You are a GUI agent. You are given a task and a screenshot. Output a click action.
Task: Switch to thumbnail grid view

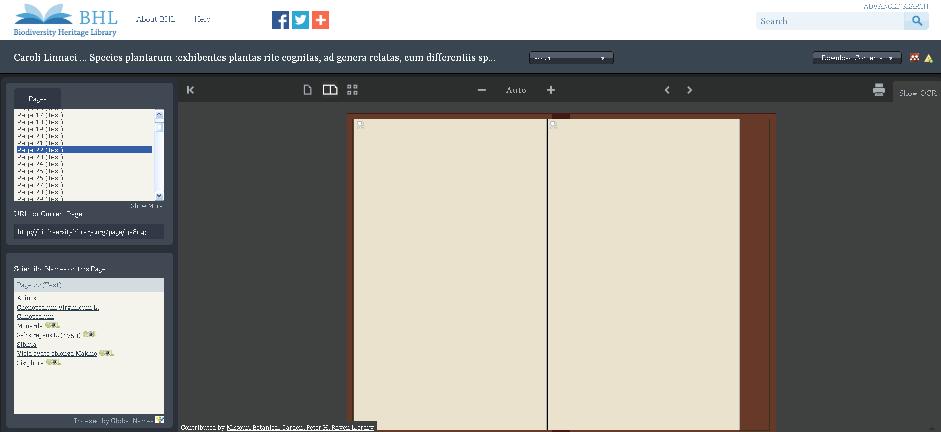tap(352, 90)
